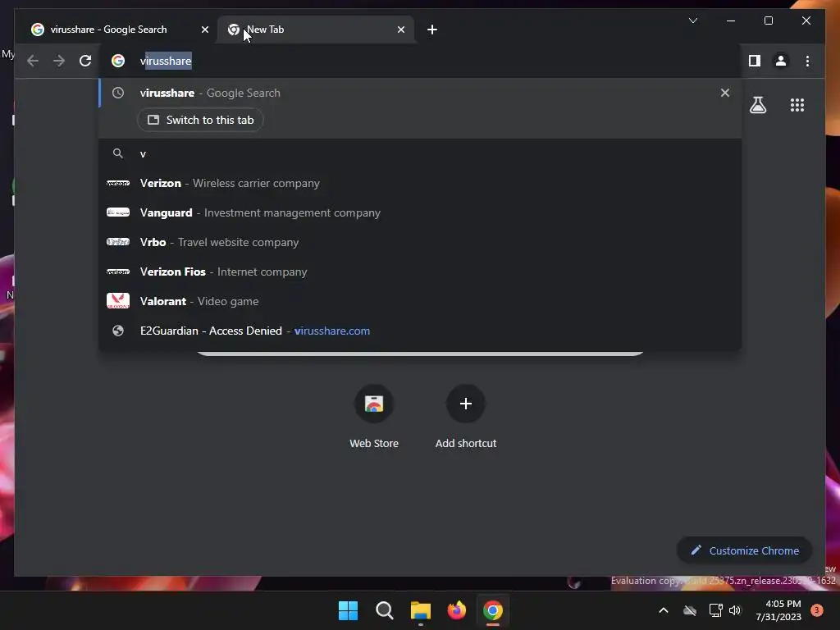The height and width of the screenshot is (630, 840).
Task: Open the network tray icon
Action: (x=715, y=610)
